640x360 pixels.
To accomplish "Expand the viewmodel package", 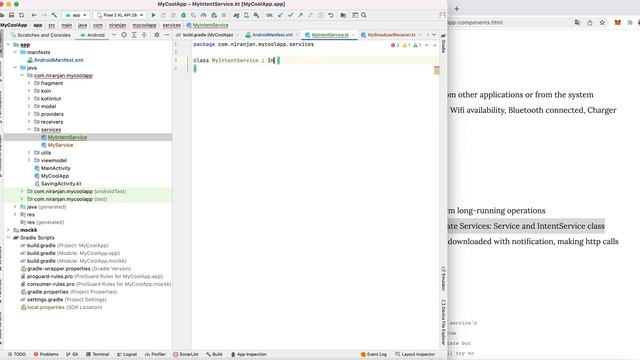I will (29, 160).
